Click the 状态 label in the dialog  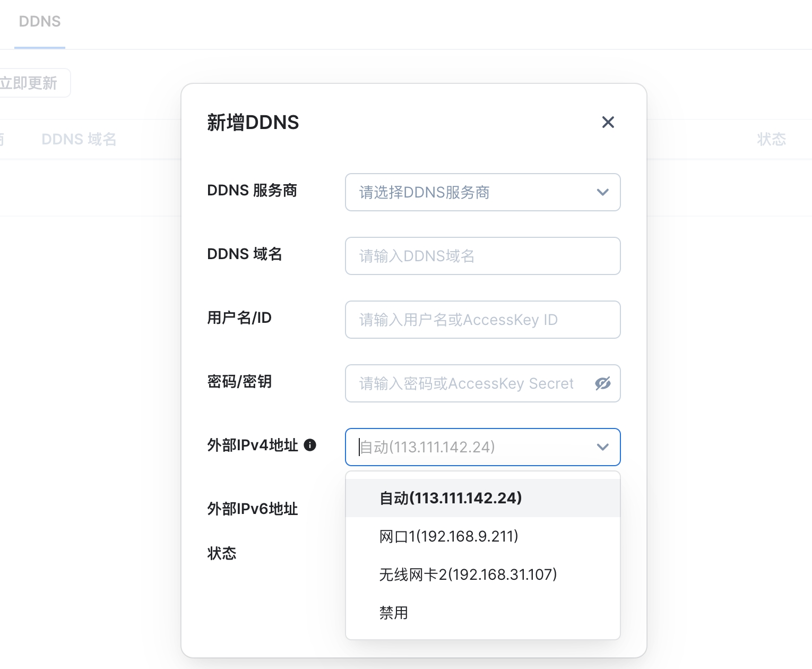click(222, 553)
